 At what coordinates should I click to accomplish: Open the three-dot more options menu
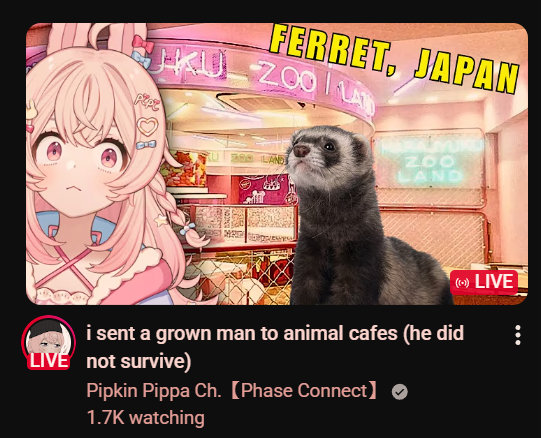(x=518, y=335)
